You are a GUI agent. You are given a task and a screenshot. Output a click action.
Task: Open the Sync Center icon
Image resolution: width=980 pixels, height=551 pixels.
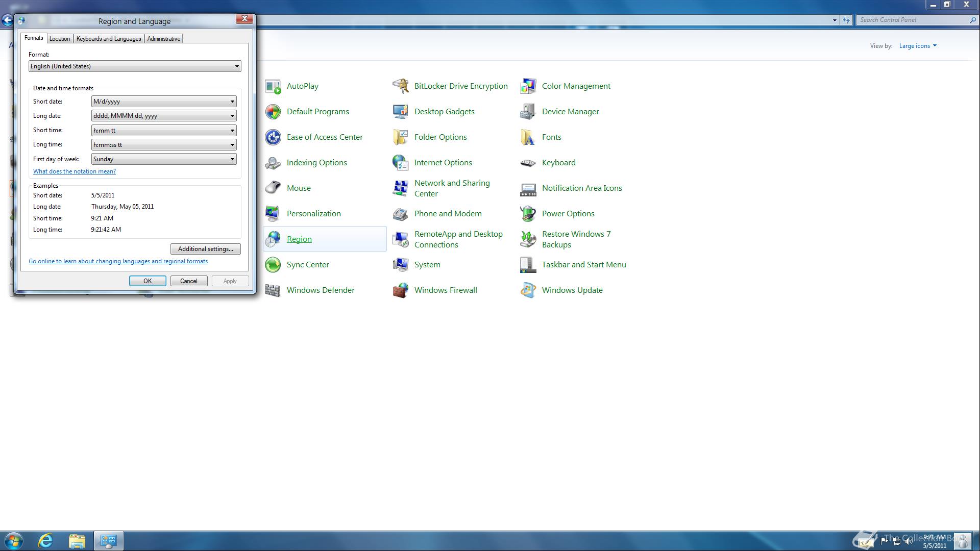click(273, 265)
